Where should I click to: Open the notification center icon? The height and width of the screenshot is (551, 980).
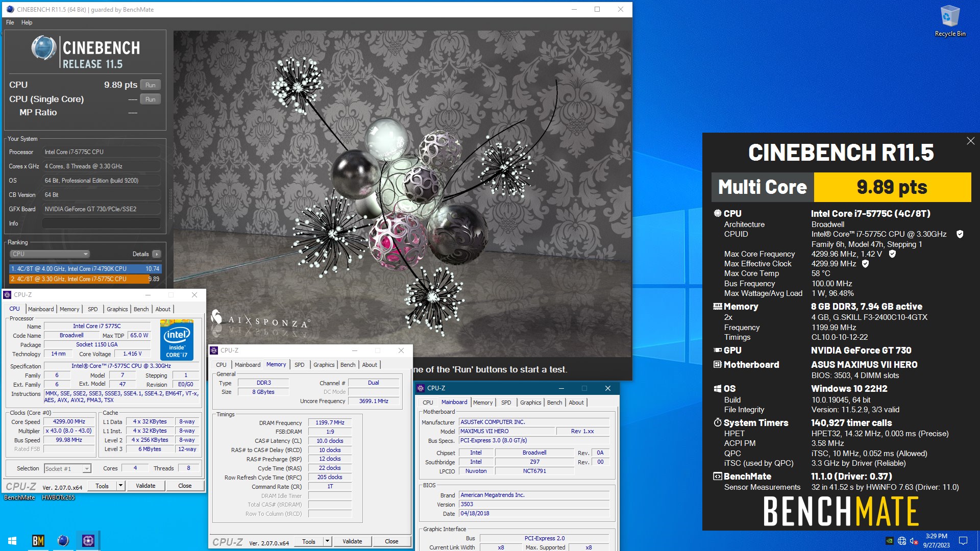963,541
